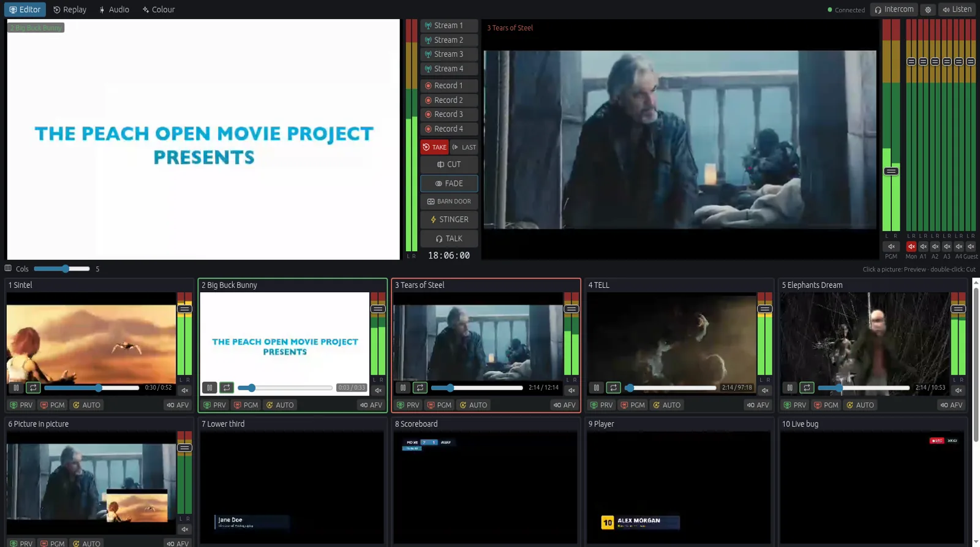The image size is (980, 547).
Task: Toggle loop on Big Buck Bunny source
Action: pos(227,388)
